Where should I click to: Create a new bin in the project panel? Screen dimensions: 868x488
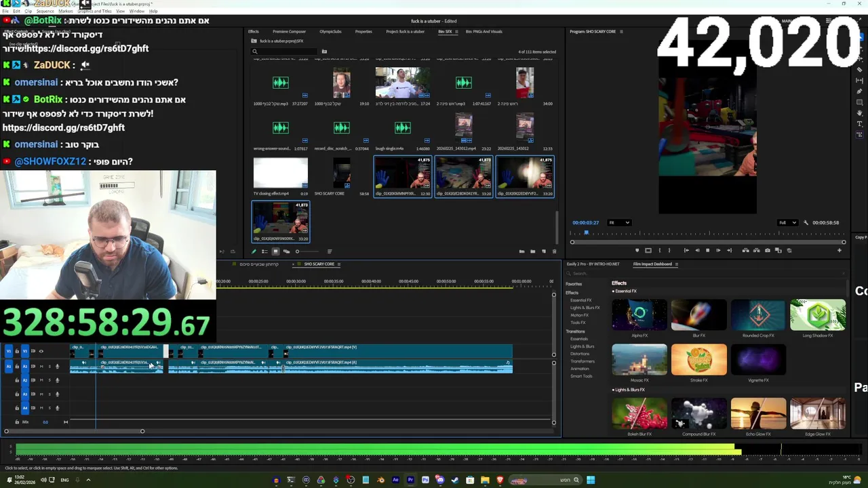(533, 251)
